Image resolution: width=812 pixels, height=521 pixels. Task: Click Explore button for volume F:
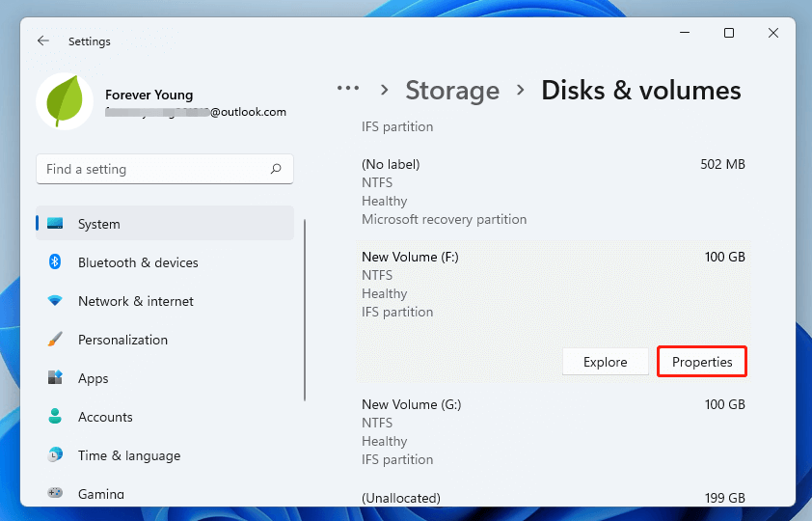(605, 362)
